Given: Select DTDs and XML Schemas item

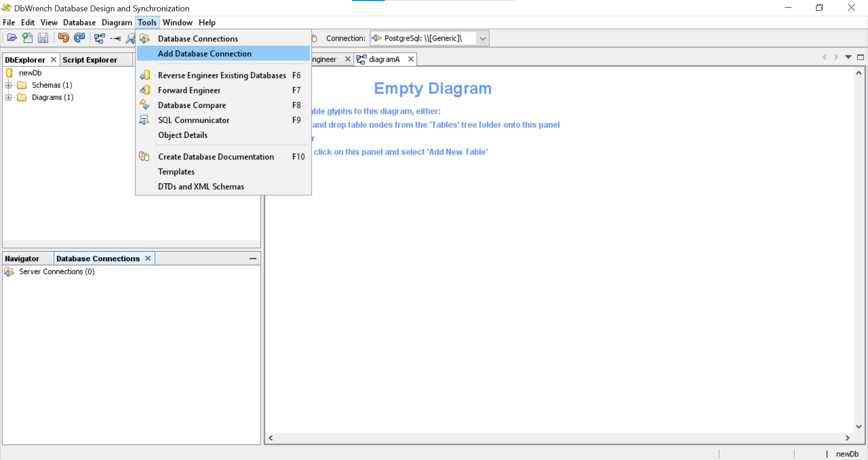Looking at the screenshot, I should [x=223, y=186].
